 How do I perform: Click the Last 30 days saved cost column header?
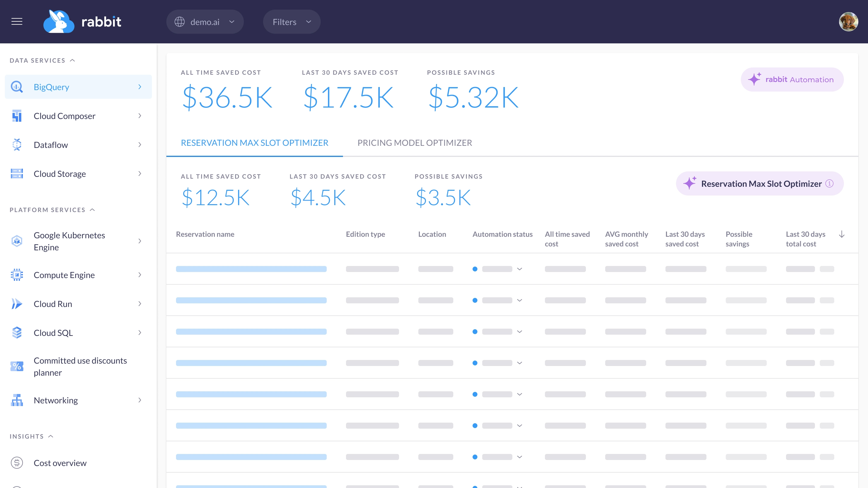[x=685, y=239]
